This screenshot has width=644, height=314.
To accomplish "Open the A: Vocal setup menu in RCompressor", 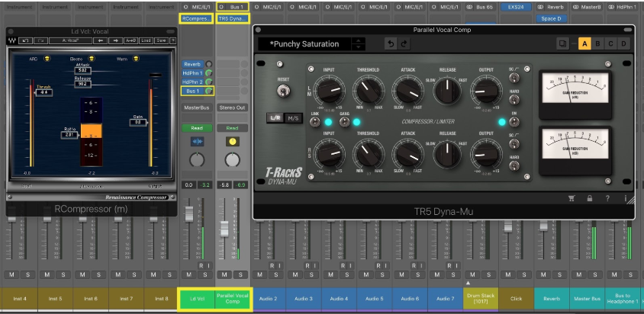I will tap(71, 40).
